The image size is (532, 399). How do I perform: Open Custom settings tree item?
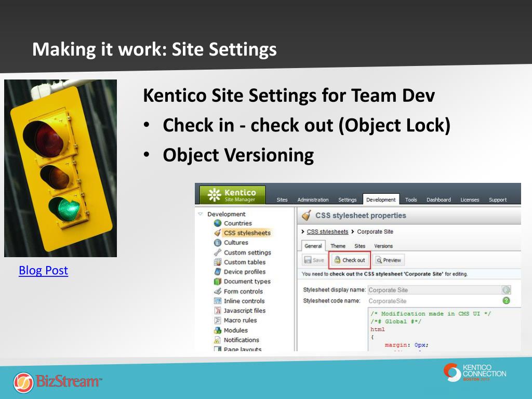tap(247, 252)
